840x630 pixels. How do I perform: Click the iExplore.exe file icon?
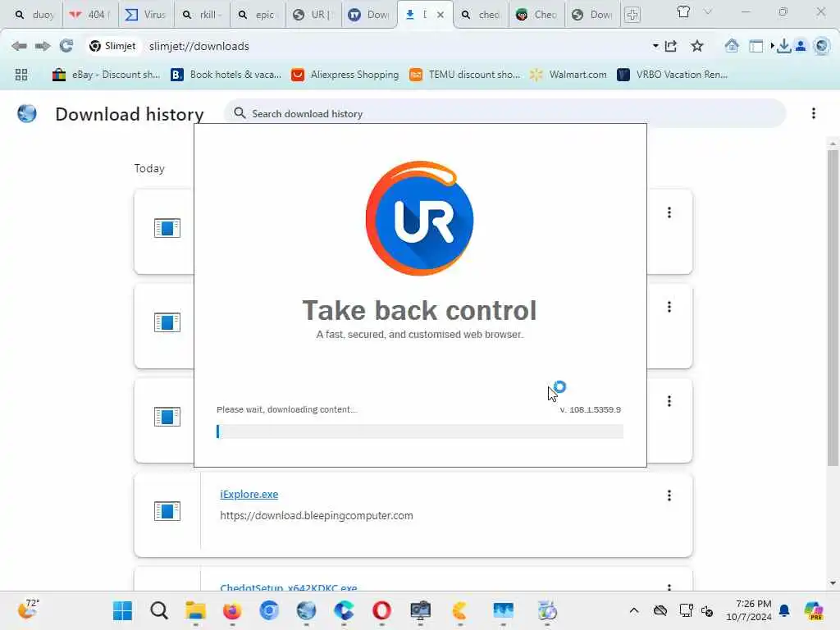167,511
